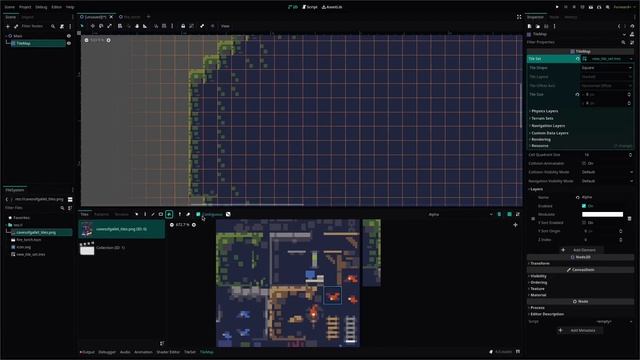The height and width of the screenshot is (360, 640).
Task: Open the Collision Visibility Mode dropdown
Action: pos(607,172)
